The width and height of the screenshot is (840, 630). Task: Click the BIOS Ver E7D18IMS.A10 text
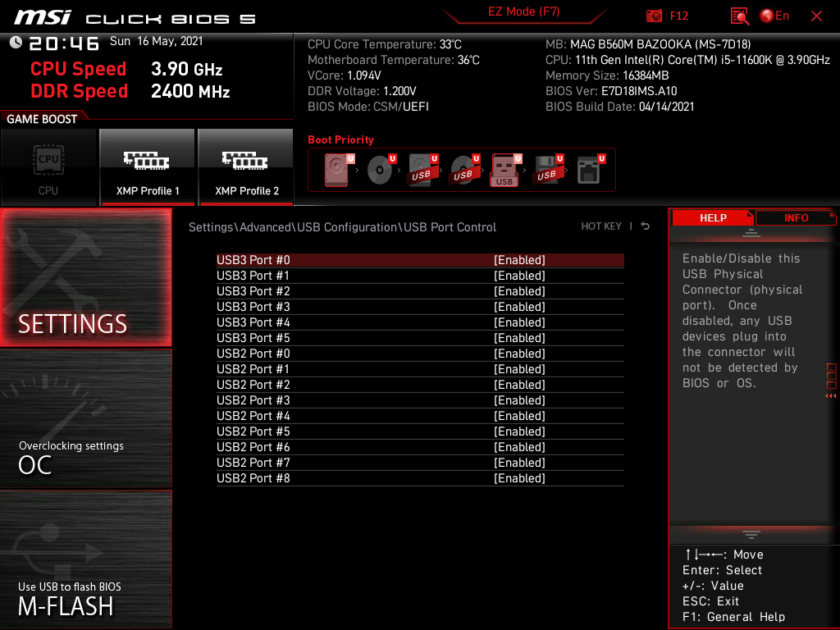(x=611, y=91)
